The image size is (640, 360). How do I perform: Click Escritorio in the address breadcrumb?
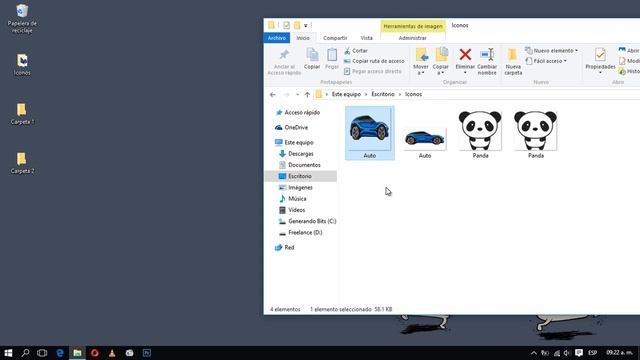click(383, 94)
